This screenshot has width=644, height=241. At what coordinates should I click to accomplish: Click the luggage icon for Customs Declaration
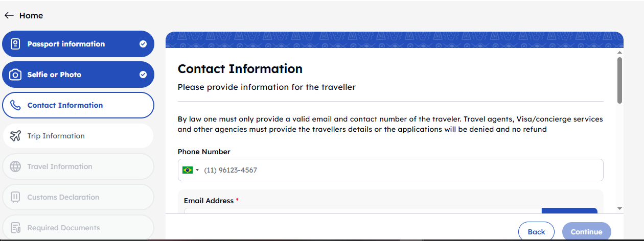(x=15, y=197)
